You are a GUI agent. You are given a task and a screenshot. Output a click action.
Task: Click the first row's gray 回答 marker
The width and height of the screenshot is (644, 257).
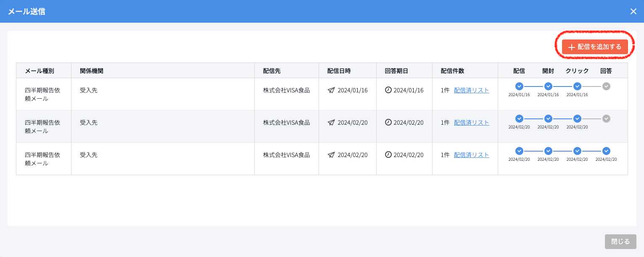click(606, 86)
